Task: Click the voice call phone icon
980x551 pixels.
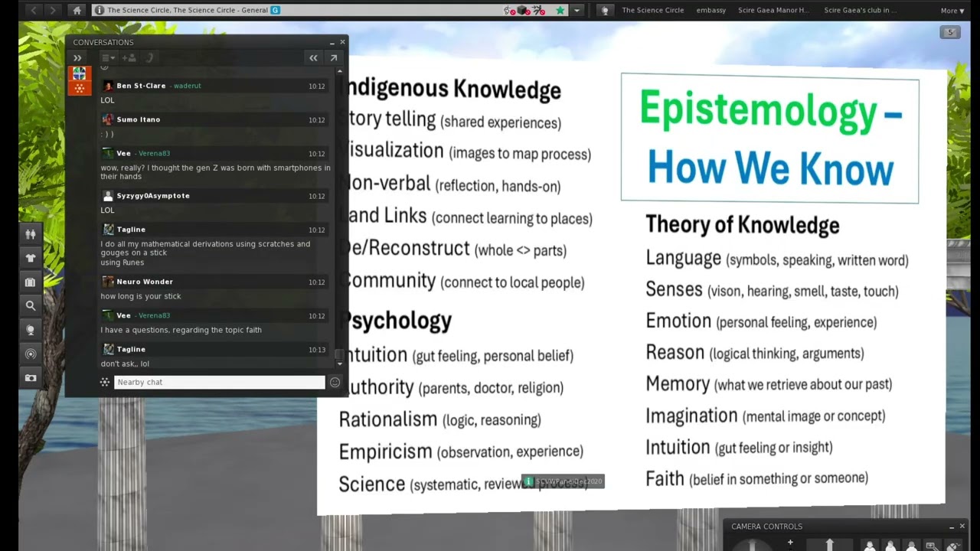Action: tap(149, 57)
